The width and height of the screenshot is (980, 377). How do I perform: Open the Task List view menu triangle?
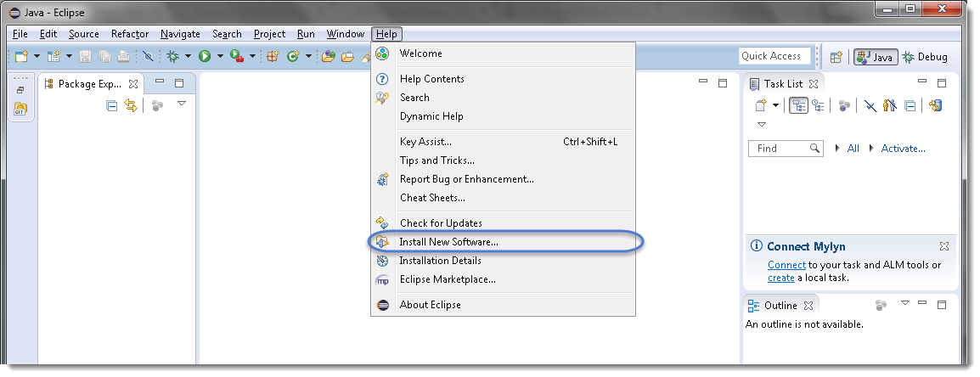tap(761, 125)
